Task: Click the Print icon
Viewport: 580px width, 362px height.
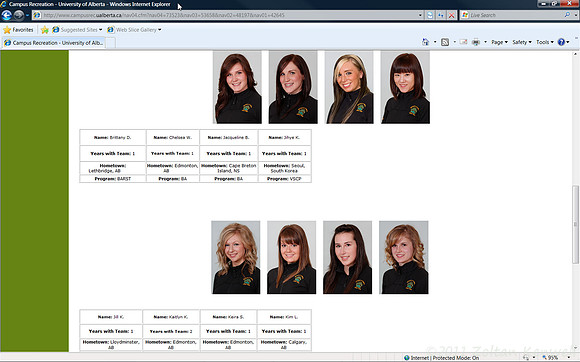Action: [x=476, y=42]
